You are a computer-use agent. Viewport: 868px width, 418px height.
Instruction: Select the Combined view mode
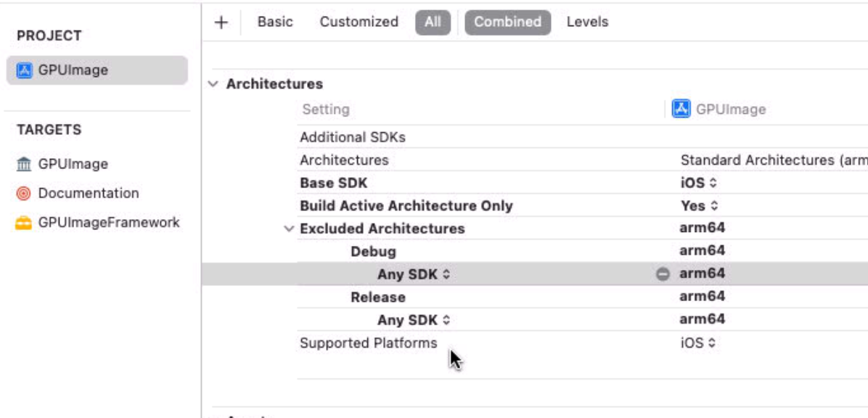507,22
